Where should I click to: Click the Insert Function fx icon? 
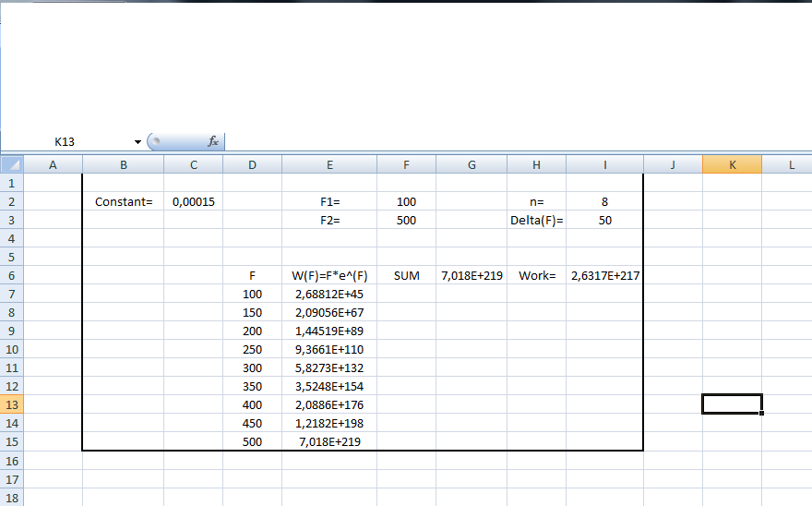pos(212,141)
